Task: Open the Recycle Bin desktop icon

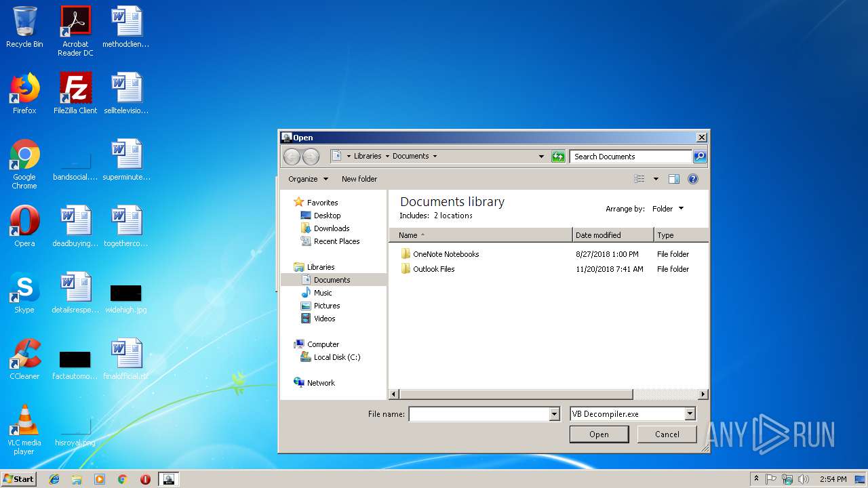Action: tap(24, 27)
